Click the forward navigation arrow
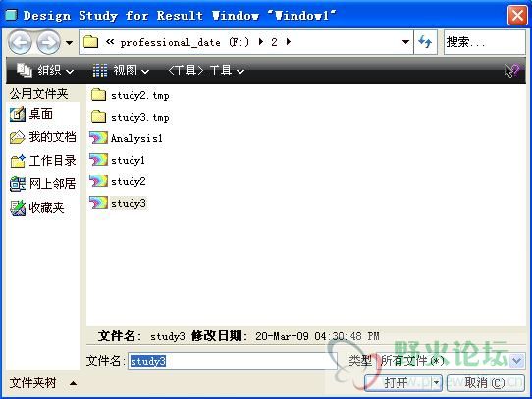 48,42
